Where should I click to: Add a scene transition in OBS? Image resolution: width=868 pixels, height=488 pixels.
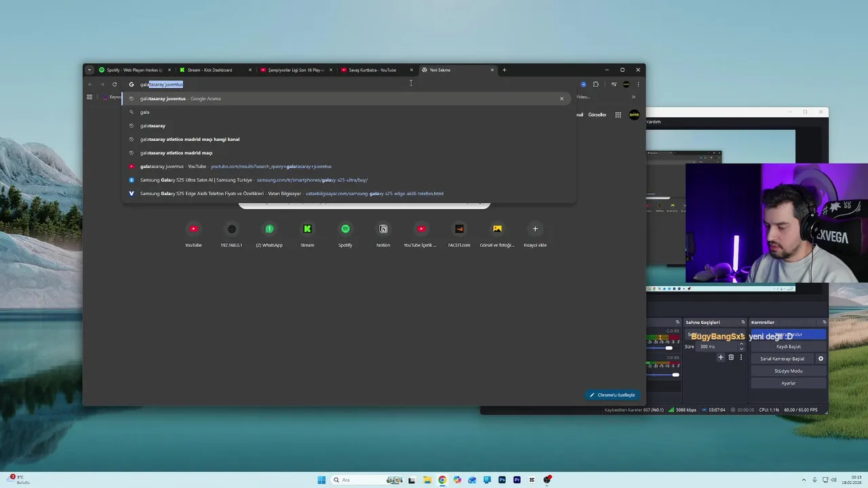click(721, 357)
